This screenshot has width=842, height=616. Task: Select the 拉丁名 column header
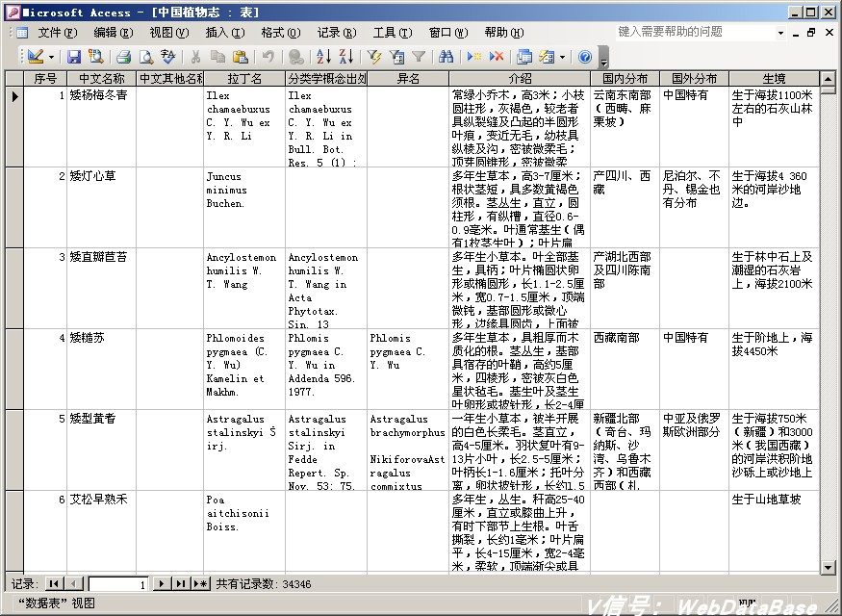(244, 78)
